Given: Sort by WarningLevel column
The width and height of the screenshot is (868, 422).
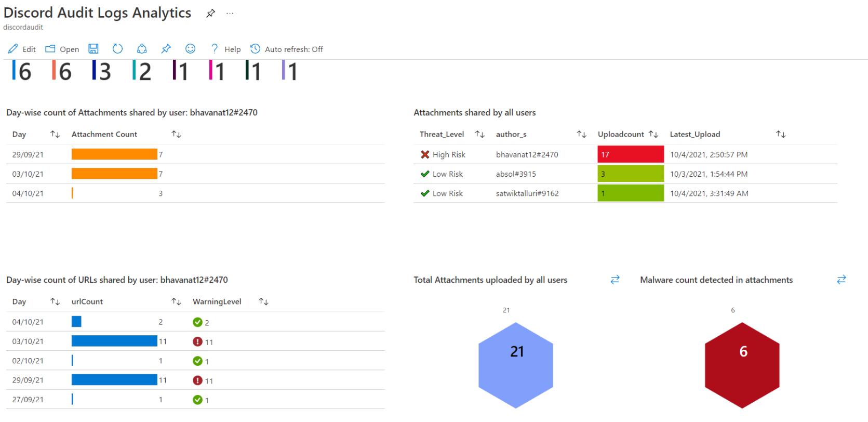Looking at the screenshot, I should pyautogui.click(x=264, y=301).
